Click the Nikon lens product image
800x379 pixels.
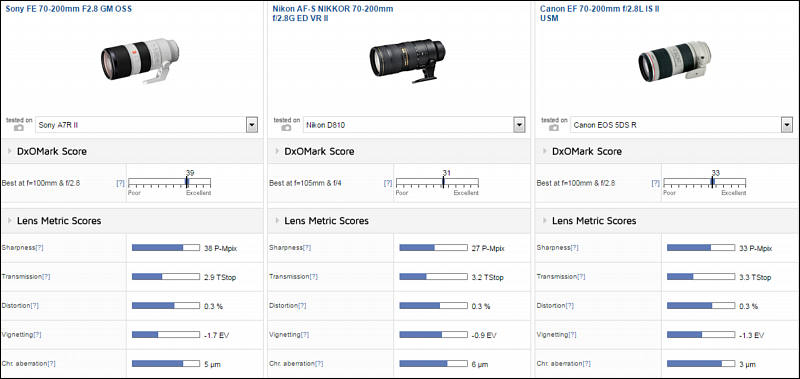point(408,60)
